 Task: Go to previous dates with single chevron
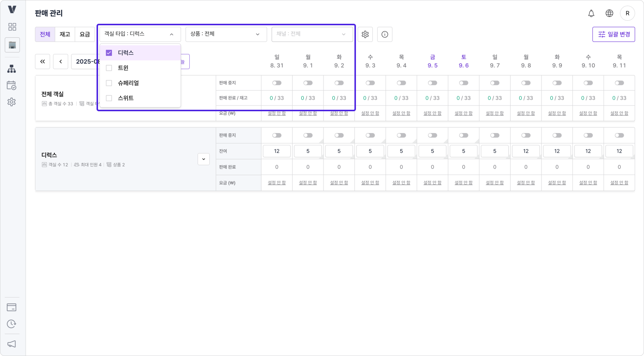click(61, 61)
